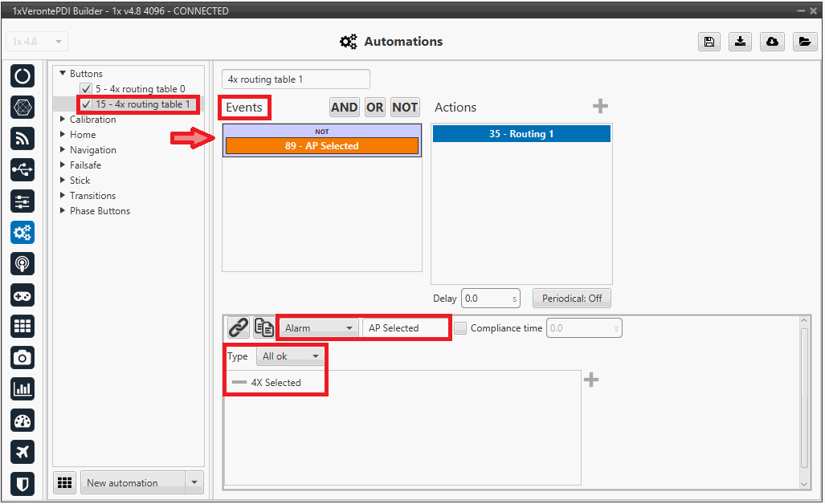
Task: Click the New automation button
Action: [133, 482]
